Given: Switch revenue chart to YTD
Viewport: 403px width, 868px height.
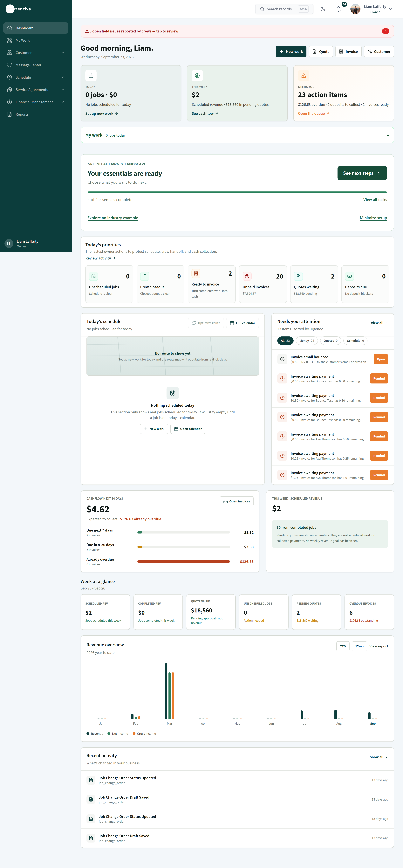Looking at the screenshot, I should [343, 646].
